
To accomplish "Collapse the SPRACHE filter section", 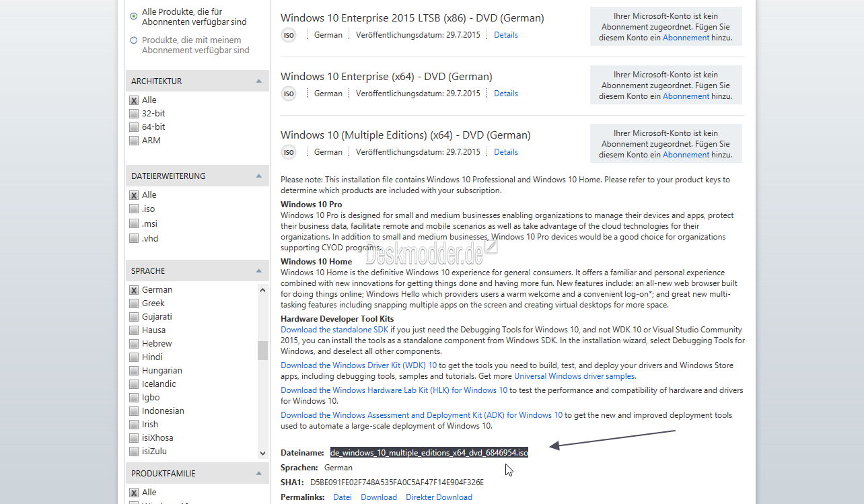I will pyautogui.click(x=258, y=271).
